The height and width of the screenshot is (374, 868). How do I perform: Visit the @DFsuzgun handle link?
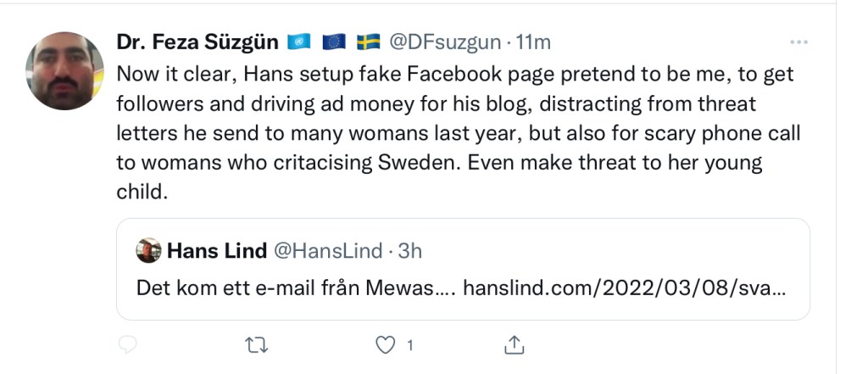tap(444, 42)
